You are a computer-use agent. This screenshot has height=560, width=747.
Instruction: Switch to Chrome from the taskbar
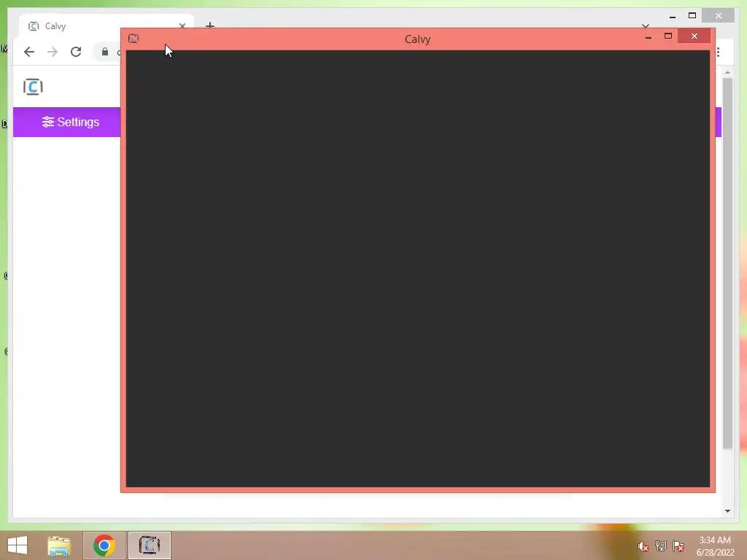tap(104, 545)
